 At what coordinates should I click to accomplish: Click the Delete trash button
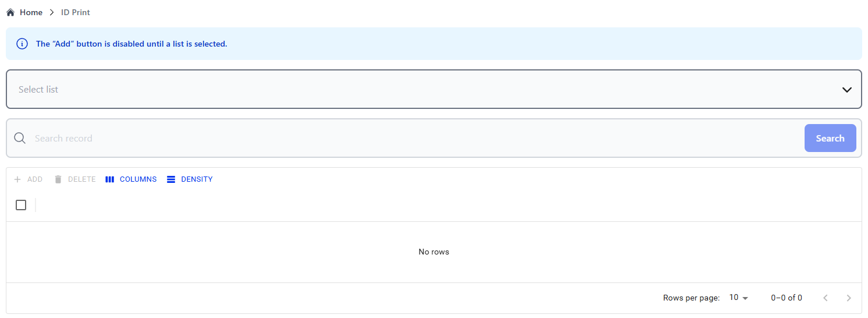[x=74, y=179]
